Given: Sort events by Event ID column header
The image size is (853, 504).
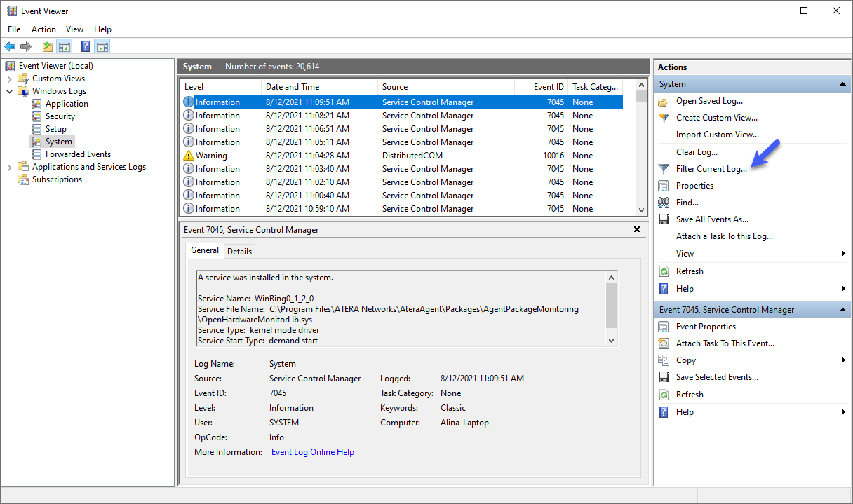Looking at the screenshot, I should point(541,87).
